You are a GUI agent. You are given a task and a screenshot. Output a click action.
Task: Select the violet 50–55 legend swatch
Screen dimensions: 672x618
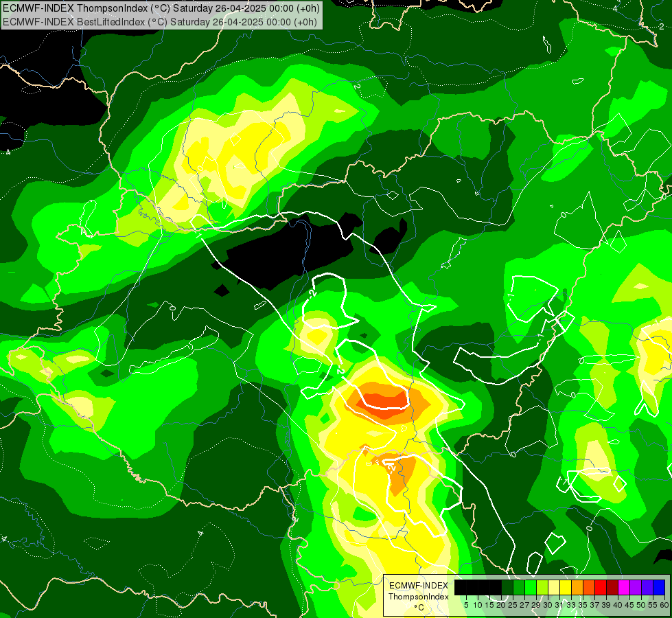(x=647, y=588)
